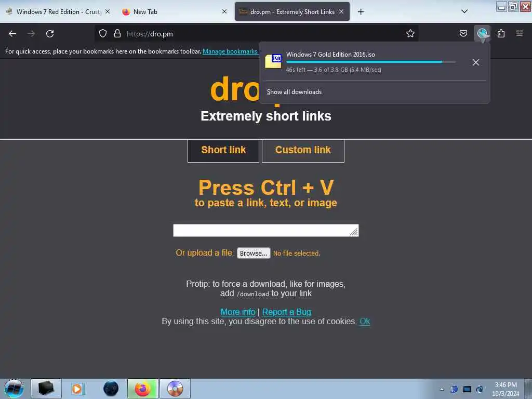
Task: Select the Short link tab button
Action: [223, 151]
